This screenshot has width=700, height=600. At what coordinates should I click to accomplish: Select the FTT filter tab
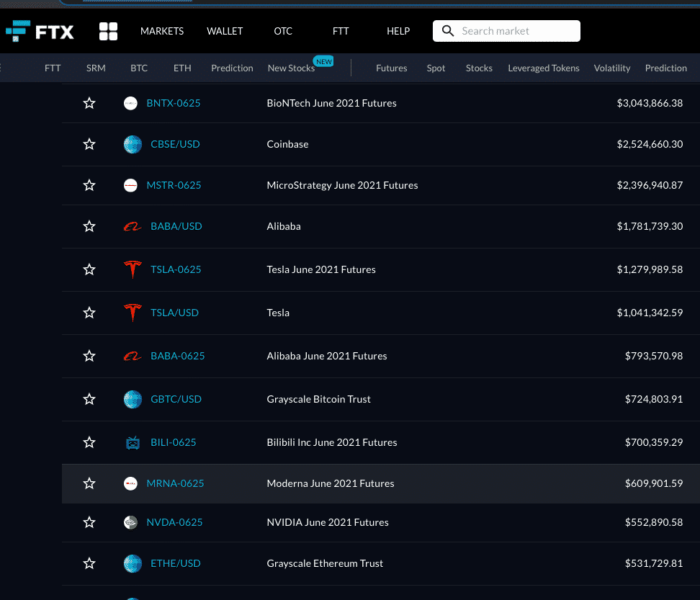(x=53, y=68)
